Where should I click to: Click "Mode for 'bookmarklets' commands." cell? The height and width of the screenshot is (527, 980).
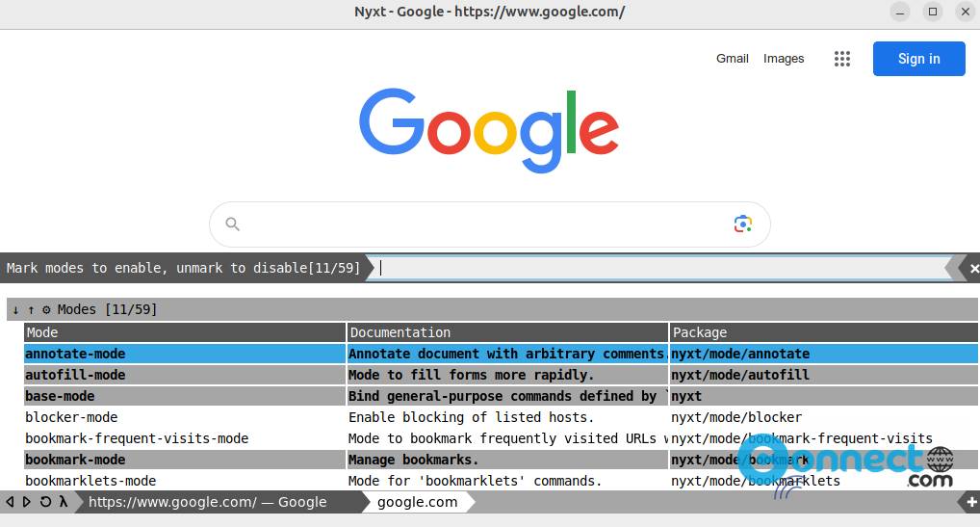pyautogui.click(x=507, y=482)
